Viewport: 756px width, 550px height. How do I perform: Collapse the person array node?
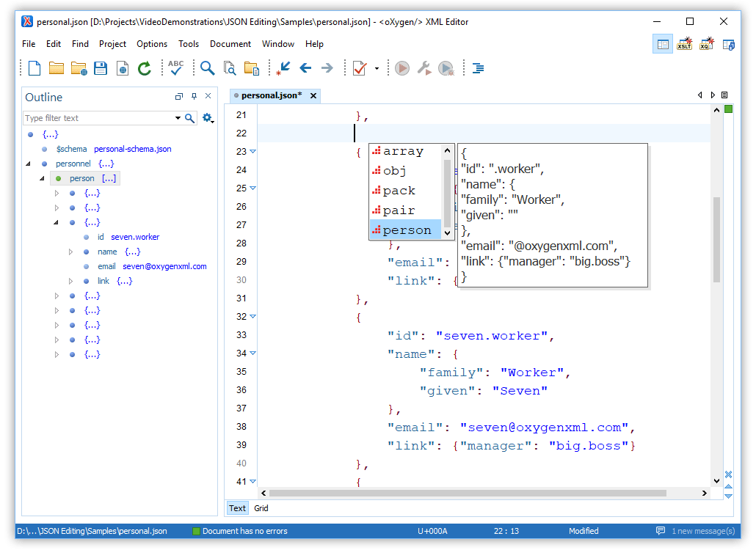pos(42,179)
